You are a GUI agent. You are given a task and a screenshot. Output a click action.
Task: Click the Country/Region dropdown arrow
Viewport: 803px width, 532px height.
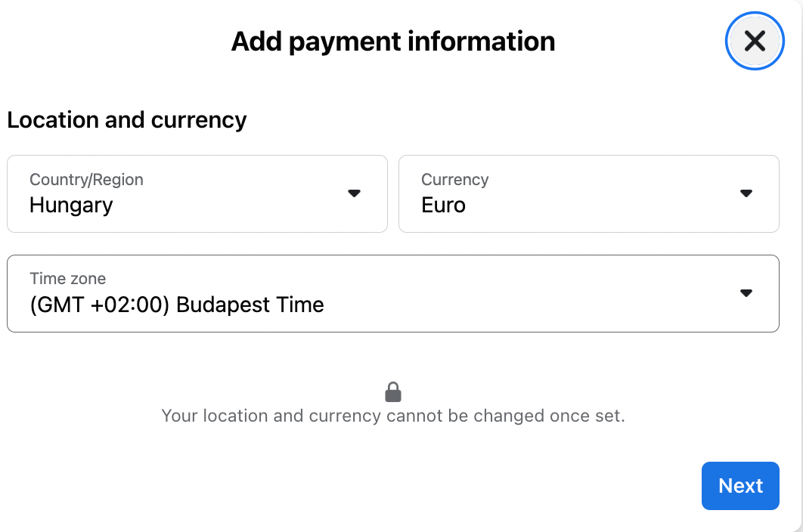[x=354, y=193]
